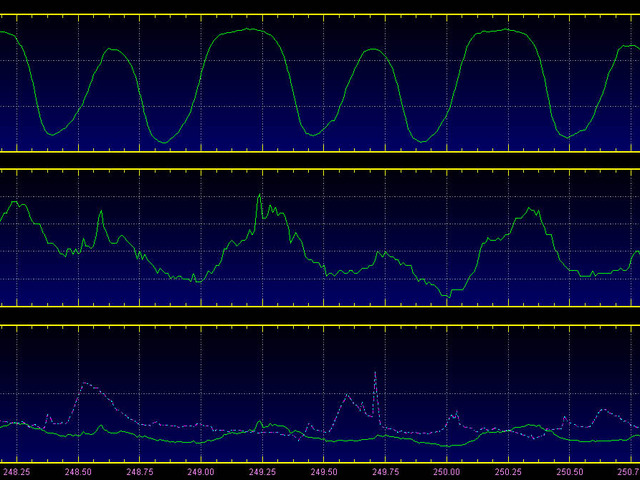640x480 pixels.
Task: Click the 248.50 time axis label
Action: [x=78, y=472]
